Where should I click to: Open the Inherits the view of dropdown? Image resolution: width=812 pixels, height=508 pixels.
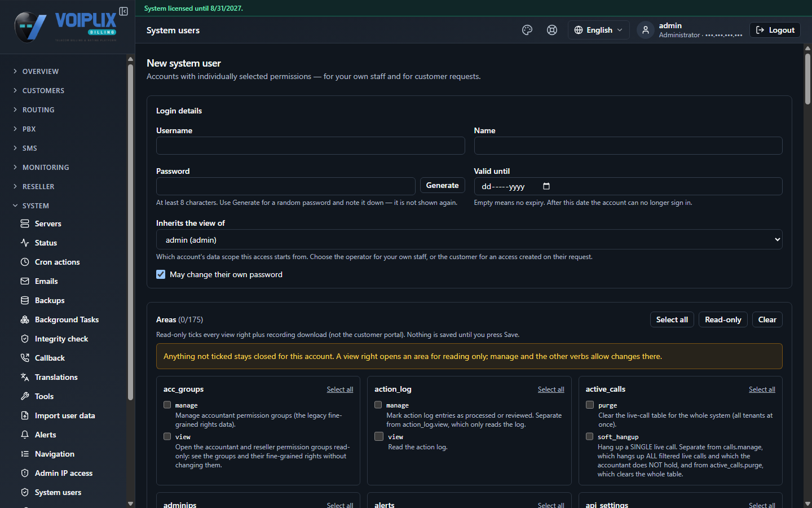coord(469,239)
